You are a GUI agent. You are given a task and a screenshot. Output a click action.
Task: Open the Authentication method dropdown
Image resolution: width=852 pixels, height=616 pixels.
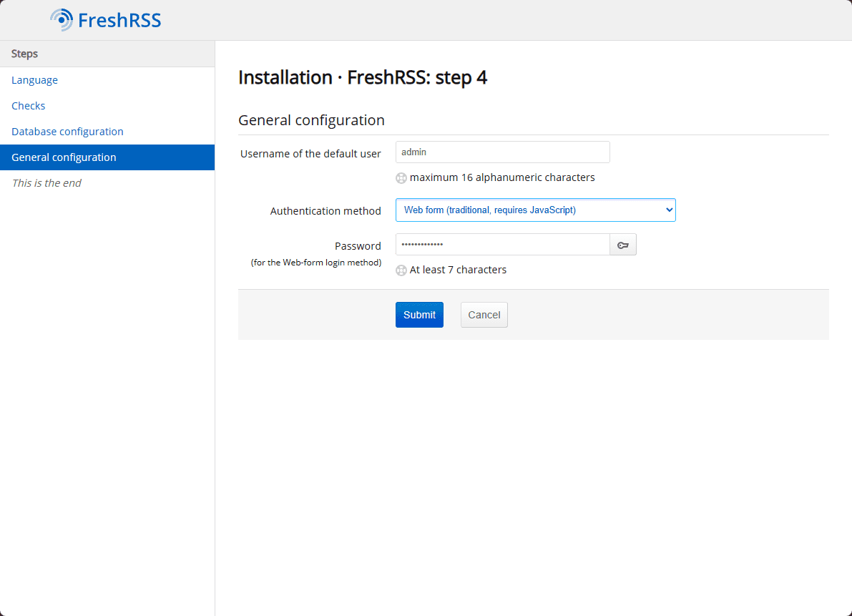coord(535,210)
